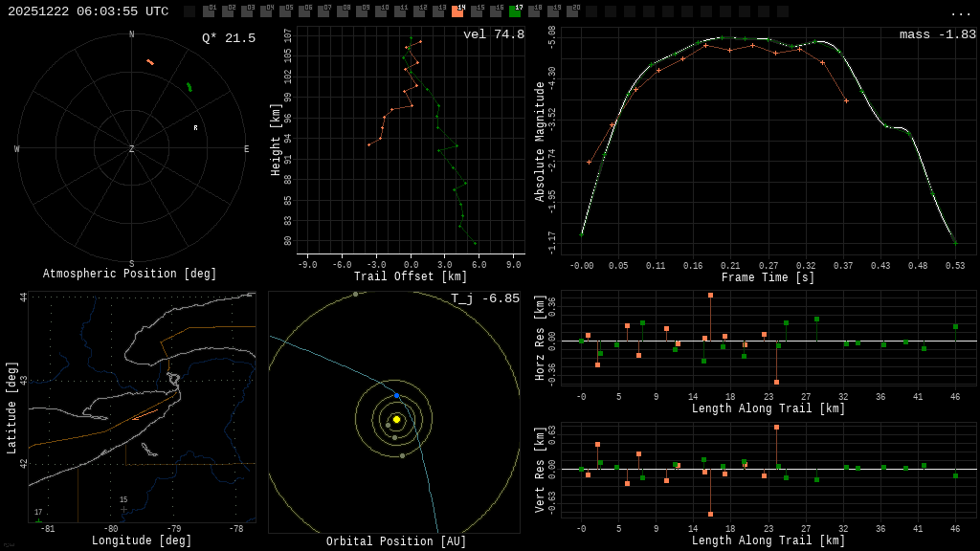
Task: Click the T_j -6.85 Tisserand value
Action: click(x=485, y=298)
